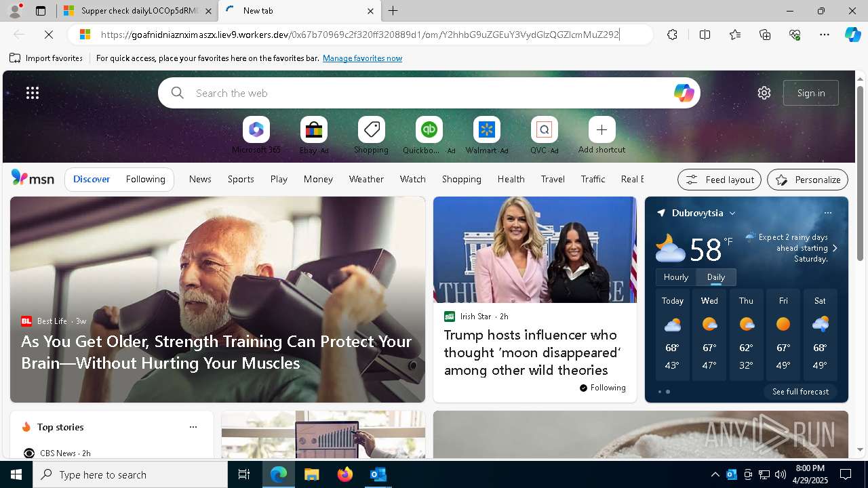Screen dimensions: 868x488
Task: Open the Travel category
Action: click(553, 179)
